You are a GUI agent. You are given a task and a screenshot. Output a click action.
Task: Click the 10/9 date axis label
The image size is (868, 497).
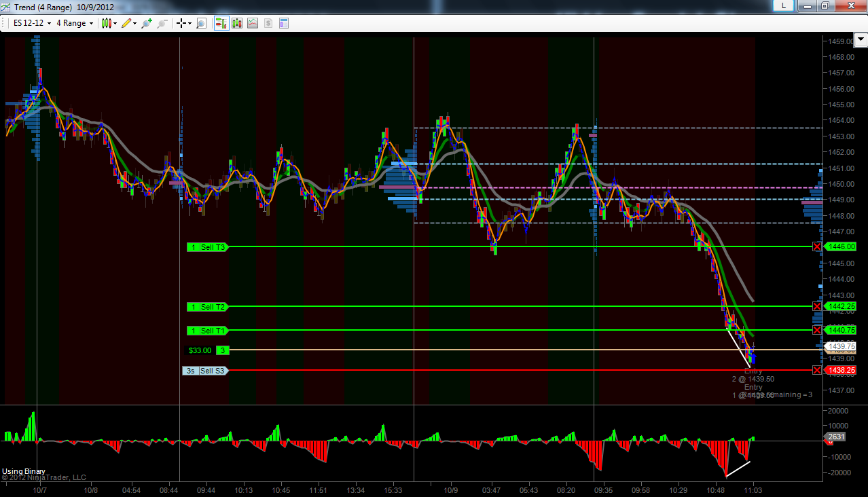click(x=450, y=490)
